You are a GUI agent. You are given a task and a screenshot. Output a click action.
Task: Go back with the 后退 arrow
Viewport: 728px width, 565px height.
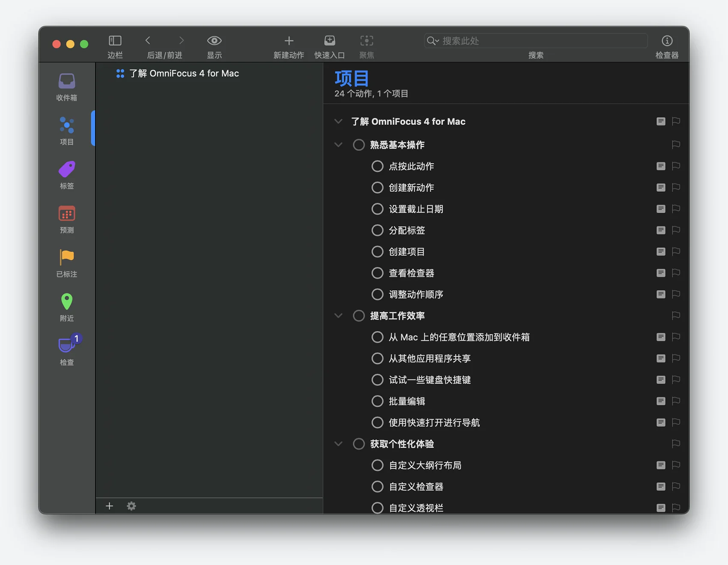coord(148,41)
